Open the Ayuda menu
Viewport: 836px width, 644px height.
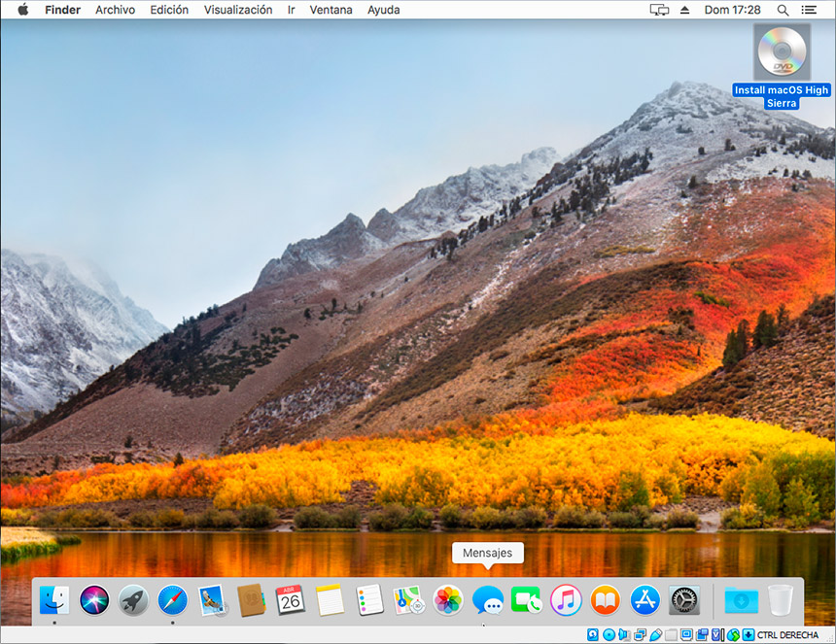[x=383, y=10]
